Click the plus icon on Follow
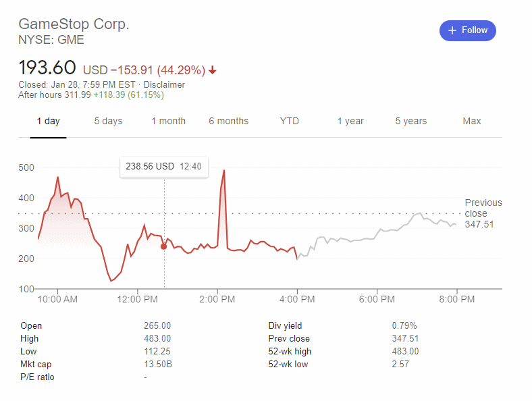The width and height of the screenshot is (532, 401). pyautogui.click(x=452, y=30)
